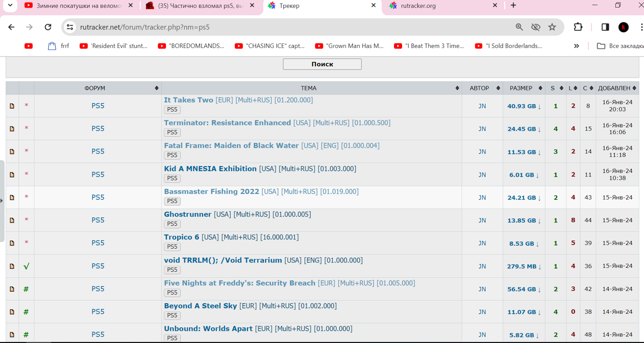Open the tab search dropdown arrow

click(10, 6)
